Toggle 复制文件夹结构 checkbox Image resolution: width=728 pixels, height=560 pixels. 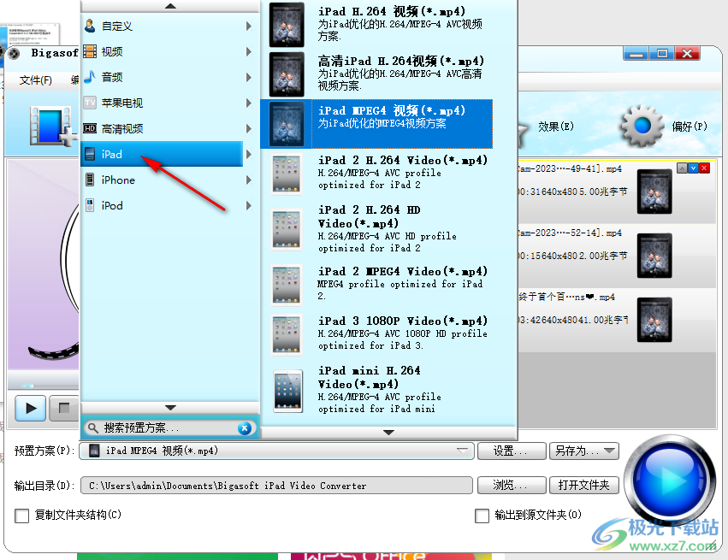(22, 515)
